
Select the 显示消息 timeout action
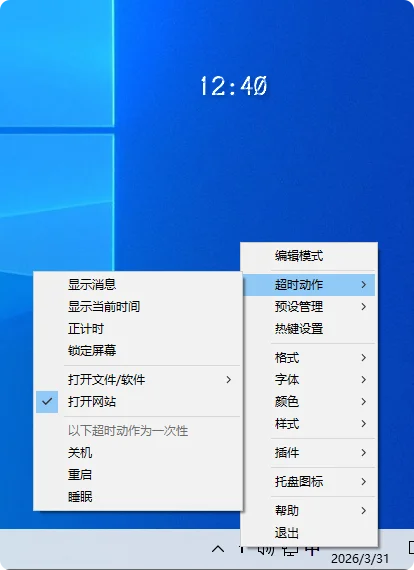(138, 285)
